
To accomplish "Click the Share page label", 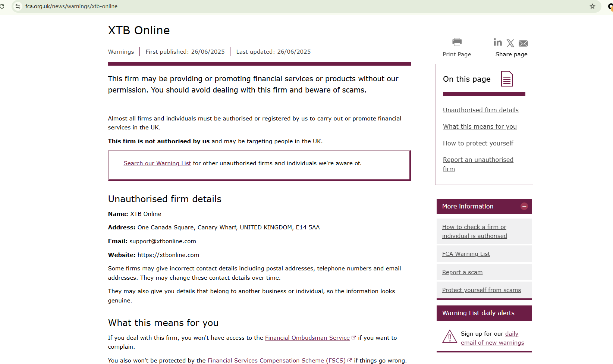I will [511, 54].
